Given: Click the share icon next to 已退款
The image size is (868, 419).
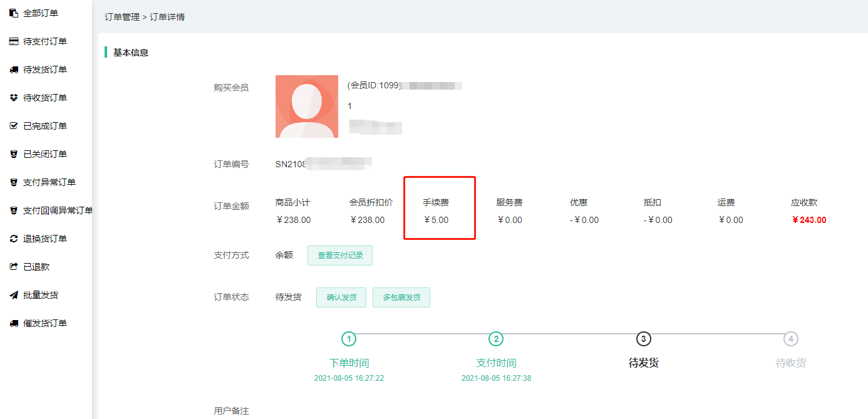Looking at the screenshot, I should [14, 267].
